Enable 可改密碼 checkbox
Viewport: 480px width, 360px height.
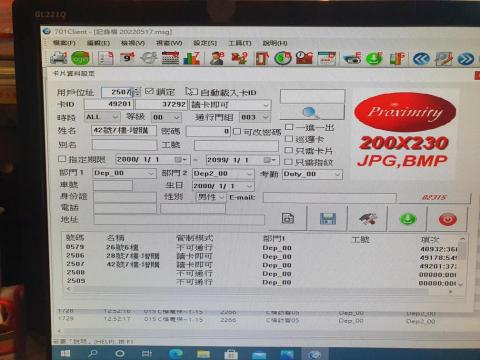237,132
